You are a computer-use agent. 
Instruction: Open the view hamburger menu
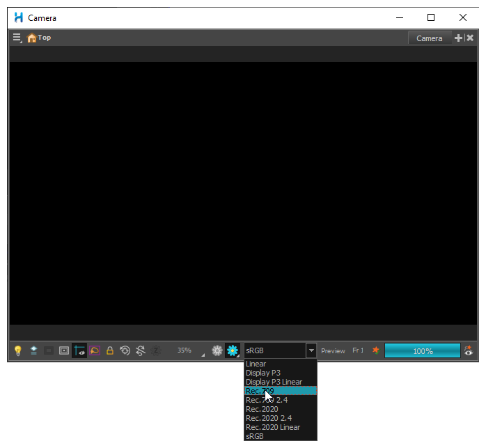point(17,38)
